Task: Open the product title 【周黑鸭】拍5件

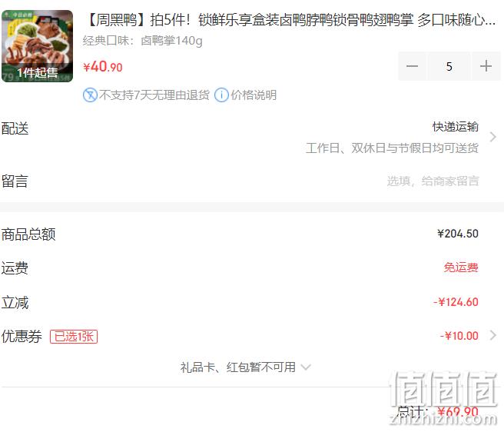Action: [x=290, y=20]
